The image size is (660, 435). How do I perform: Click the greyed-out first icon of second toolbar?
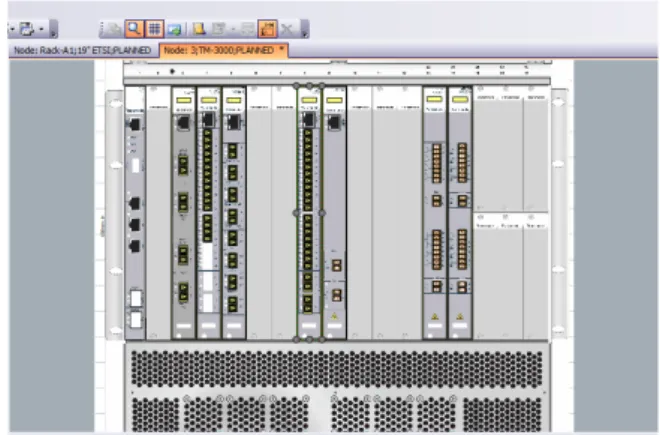(114, 29)
